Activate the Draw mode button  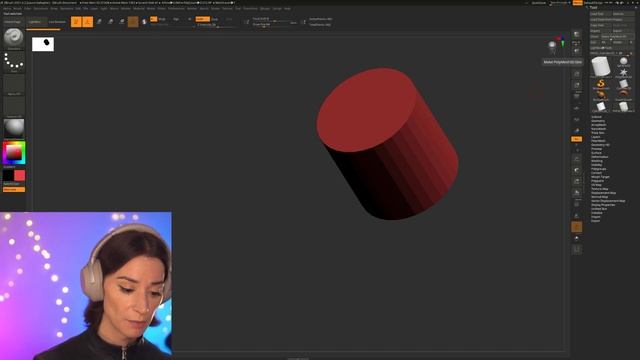point(87,22)
